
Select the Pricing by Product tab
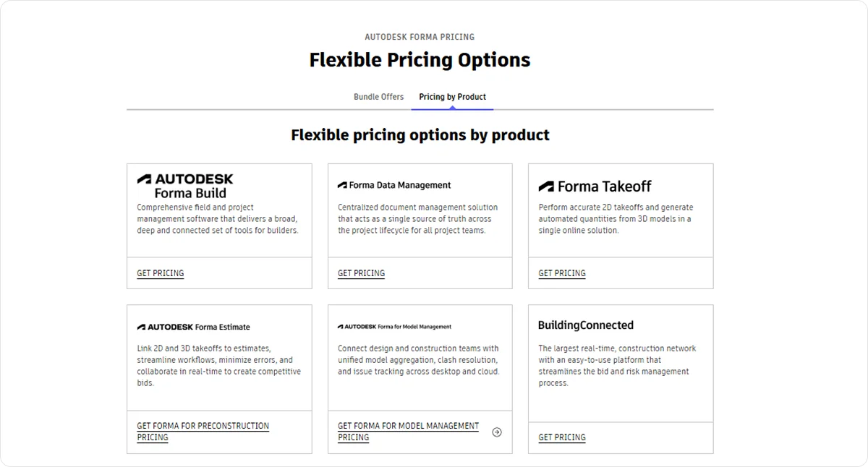(452, 96)
